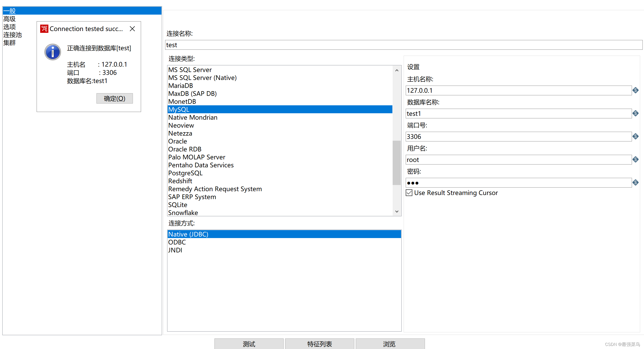Viewport: 644px width, 349px height.
Task: Select MySQL connection type
Action: [x=280, y=109]
